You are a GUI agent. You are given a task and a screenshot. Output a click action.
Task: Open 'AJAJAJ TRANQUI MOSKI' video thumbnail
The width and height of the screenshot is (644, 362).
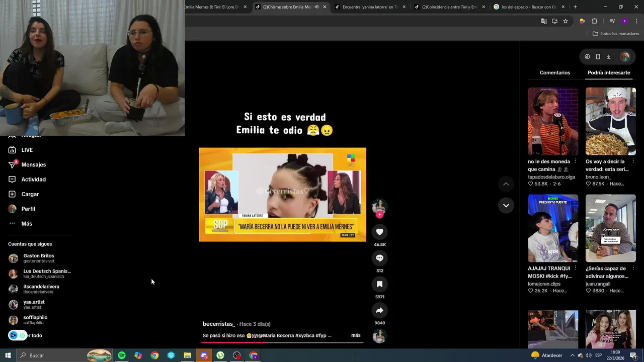553,228
